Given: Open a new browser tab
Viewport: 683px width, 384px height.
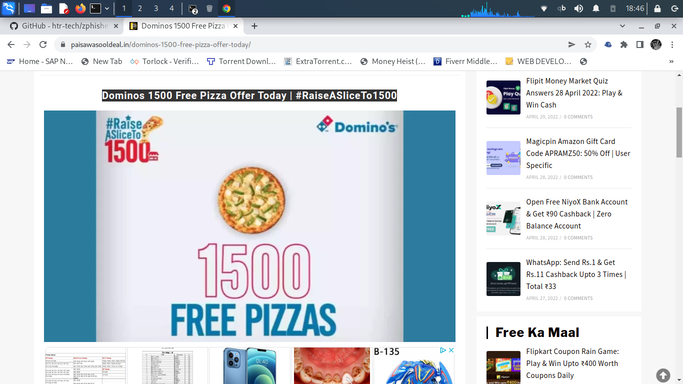Looking at the screenshot, I should (x=254, y=26).
